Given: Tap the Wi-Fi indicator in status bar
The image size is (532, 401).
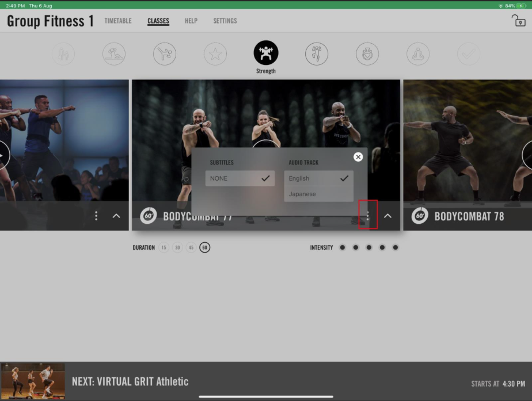Looking at the screenshot, I should [x=501, y=6].
